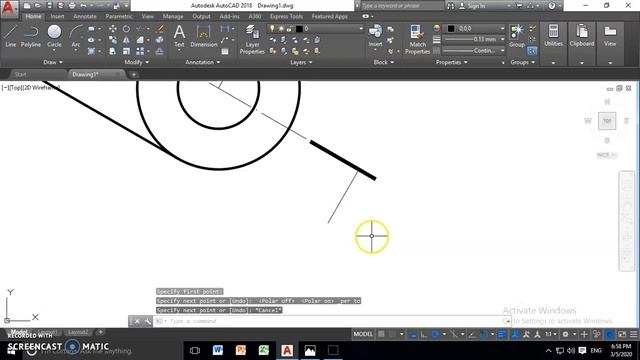The height and width of the screenshot is (360, 640).
Task: Click the MODEL button in status bar
Action: [363, 334]
